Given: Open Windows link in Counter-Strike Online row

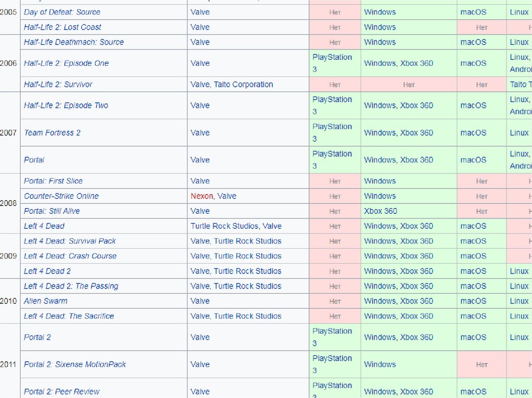Looking at the screenshot, I should (380, 196).
